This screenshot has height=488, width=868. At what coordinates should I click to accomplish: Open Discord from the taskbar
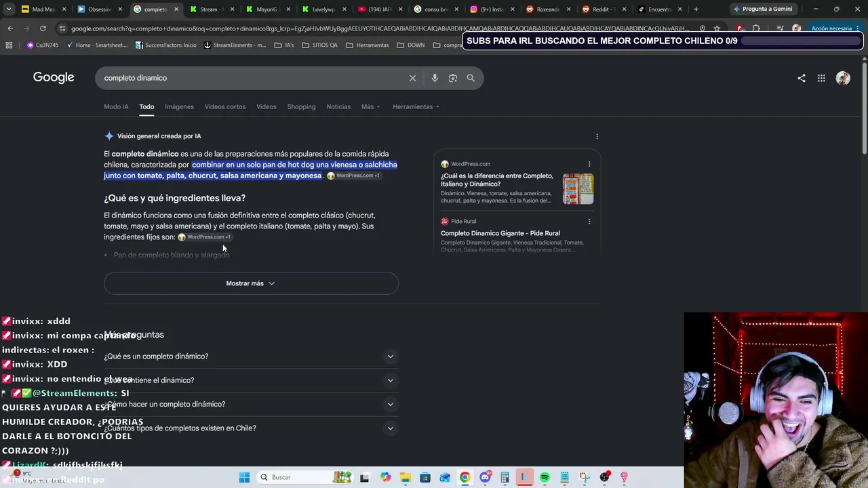click(485, 477)
